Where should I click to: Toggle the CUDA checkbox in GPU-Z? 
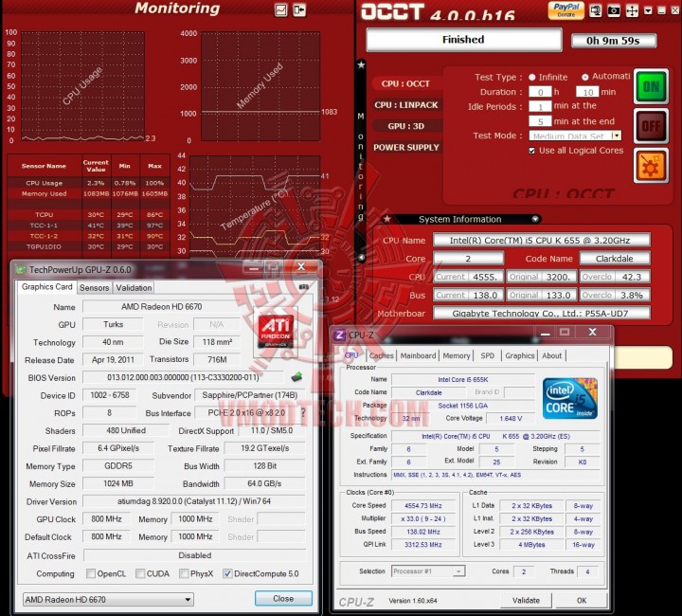(140, 573)
